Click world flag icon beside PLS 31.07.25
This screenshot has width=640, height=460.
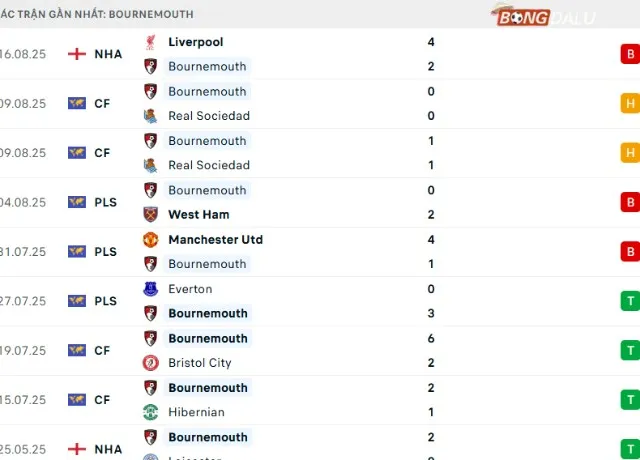(77, 251)
